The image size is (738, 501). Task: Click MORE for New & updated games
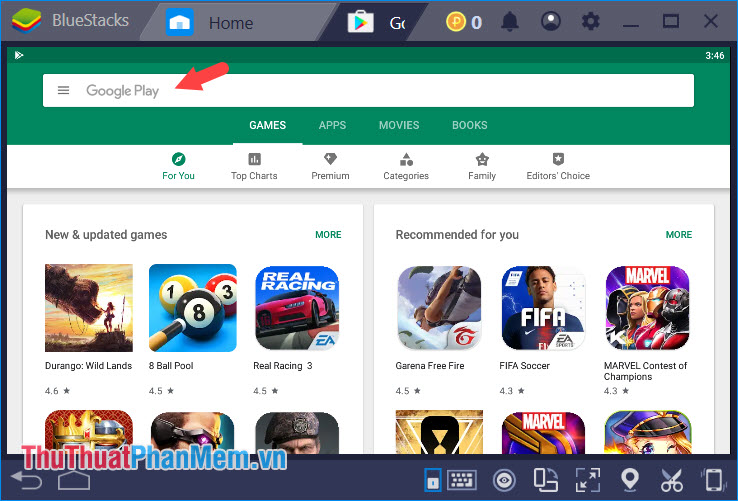click(329, 234)
